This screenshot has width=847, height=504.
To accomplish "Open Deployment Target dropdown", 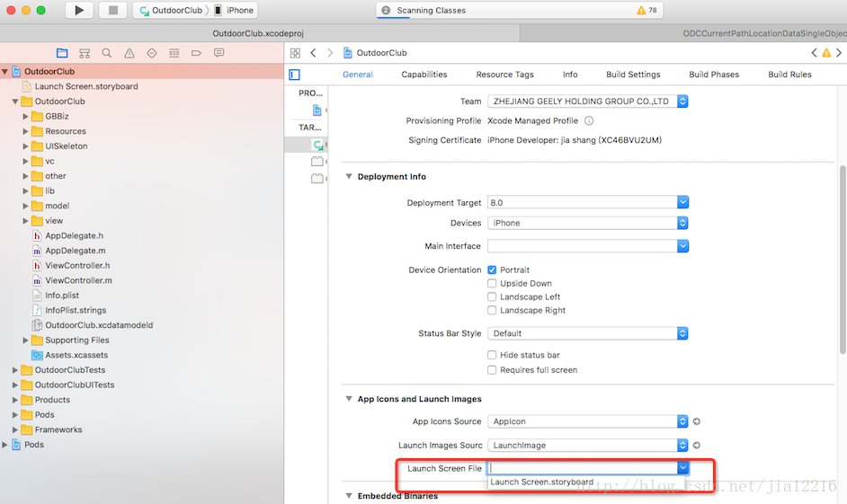I will point(682,202).
